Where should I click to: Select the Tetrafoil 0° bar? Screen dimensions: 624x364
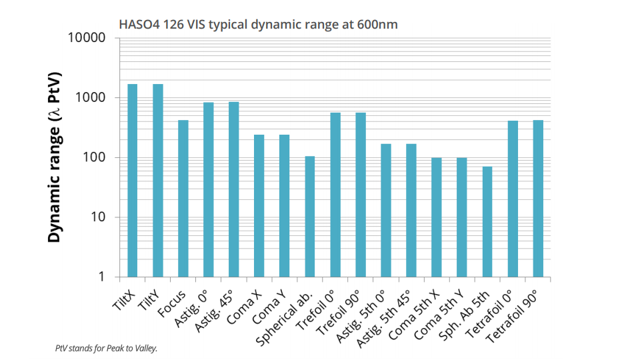point(513,199)
